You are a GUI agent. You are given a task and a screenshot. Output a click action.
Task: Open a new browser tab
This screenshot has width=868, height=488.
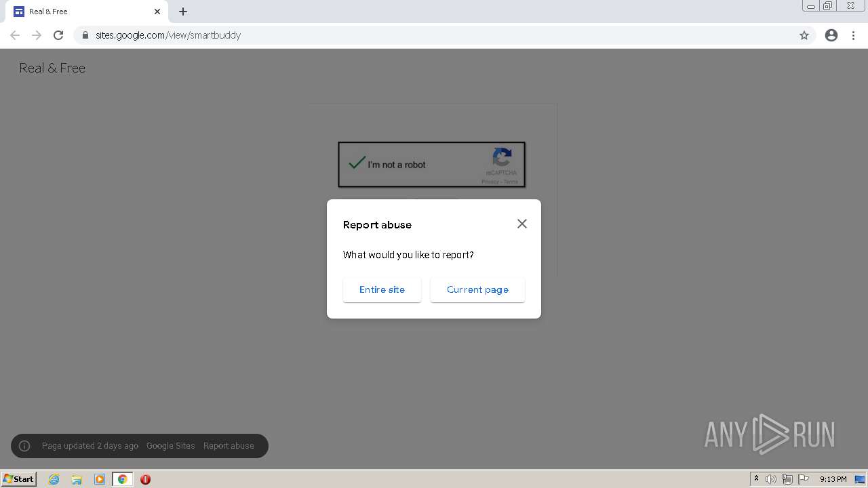[183, 12]
